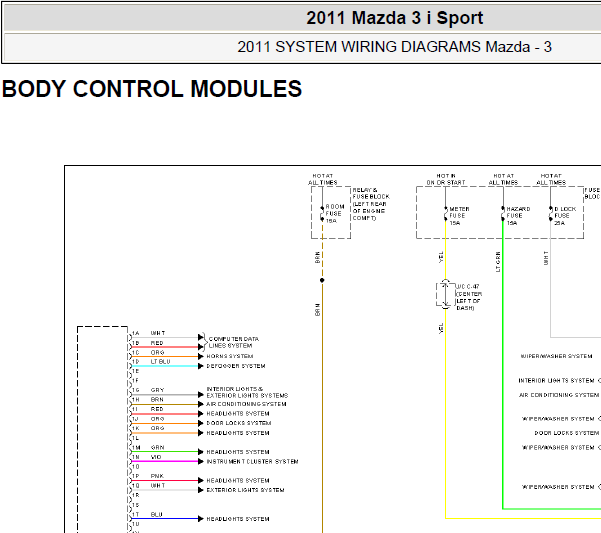601x533 pixels.
Task: Click the "1P PNK" pin label
Action: (x=148, y=476)
